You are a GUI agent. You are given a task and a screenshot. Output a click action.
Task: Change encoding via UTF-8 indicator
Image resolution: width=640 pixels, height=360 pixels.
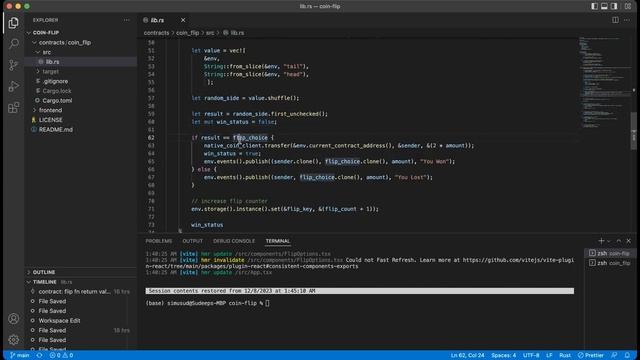(531, 355)
